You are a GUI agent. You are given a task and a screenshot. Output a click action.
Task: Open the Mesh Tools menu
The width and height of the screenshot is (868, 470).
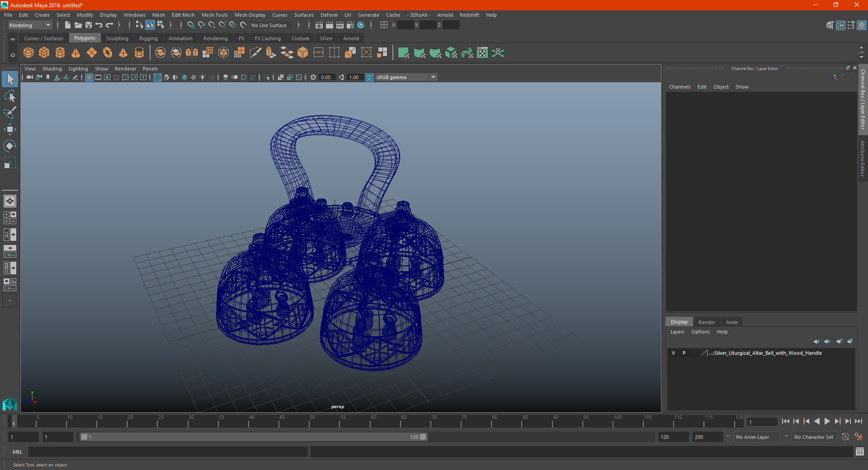pyautogui.click(x=214, y=15)
